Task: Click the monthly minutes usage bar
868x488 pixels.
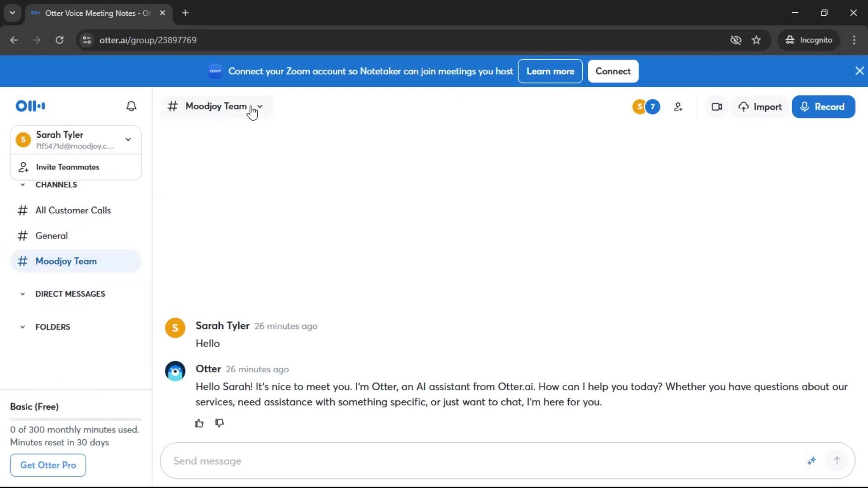Action: (x=75, y=419)
